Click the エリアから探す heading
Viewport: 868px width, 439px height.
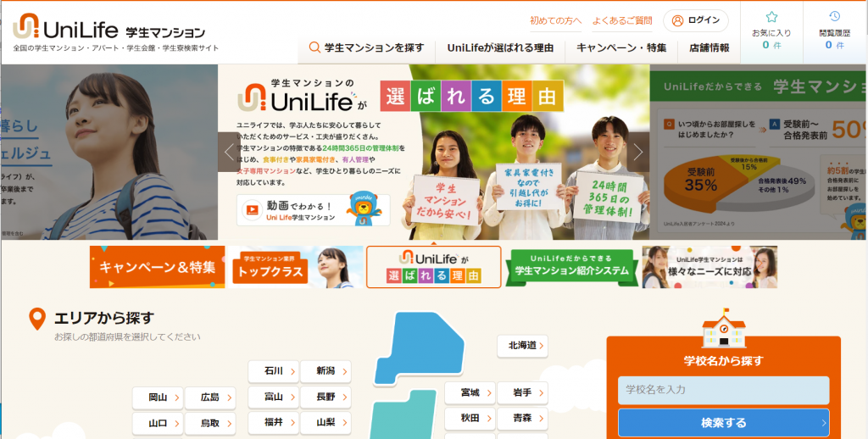tap(104, 318)
